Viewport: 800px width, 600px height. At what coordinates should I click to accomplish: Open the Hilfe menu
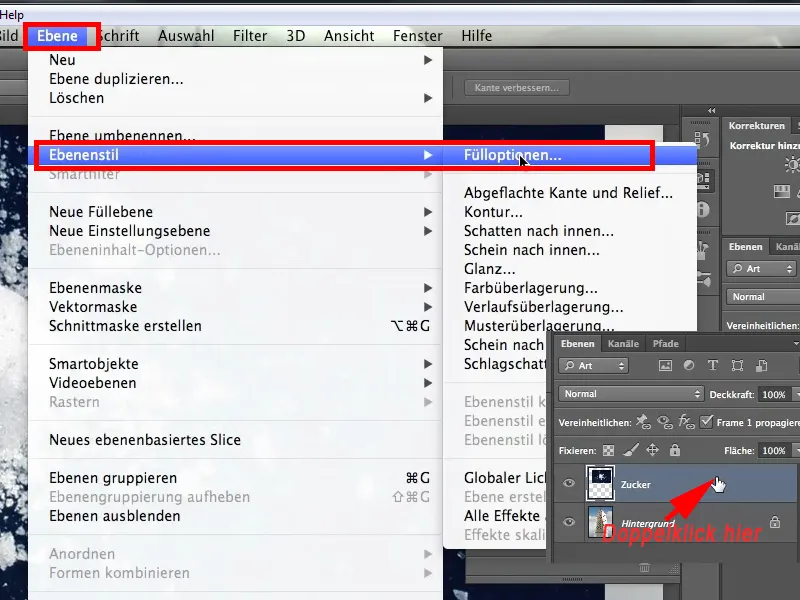[477, 36]
